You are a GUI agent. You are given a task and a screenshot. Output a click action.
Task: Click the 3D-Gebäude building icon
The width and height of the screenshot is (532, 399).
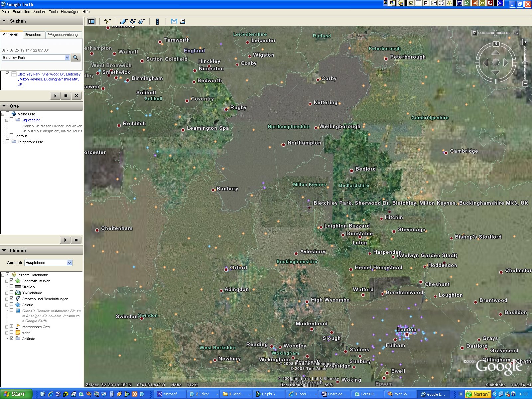point(18,293)
